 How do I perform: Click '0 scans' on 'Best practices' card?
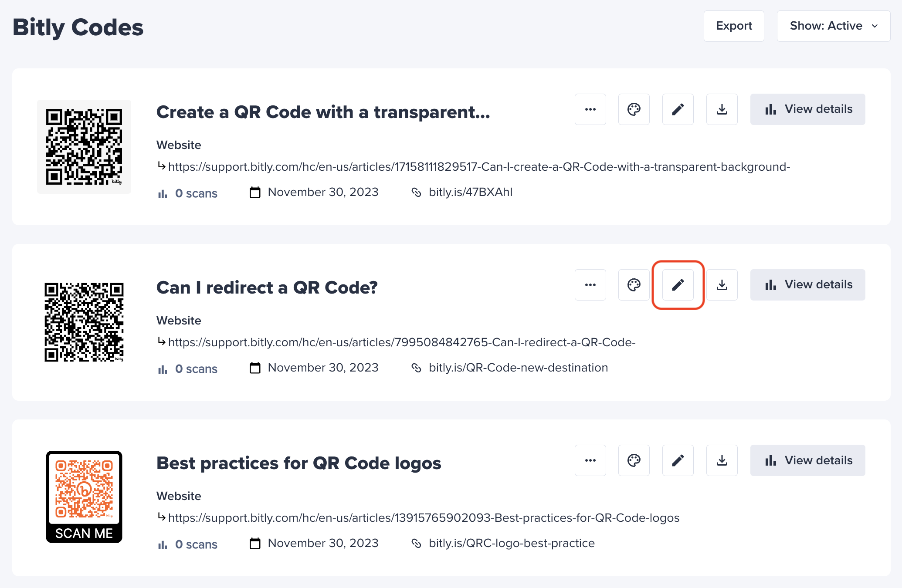[x=187, y=544]
